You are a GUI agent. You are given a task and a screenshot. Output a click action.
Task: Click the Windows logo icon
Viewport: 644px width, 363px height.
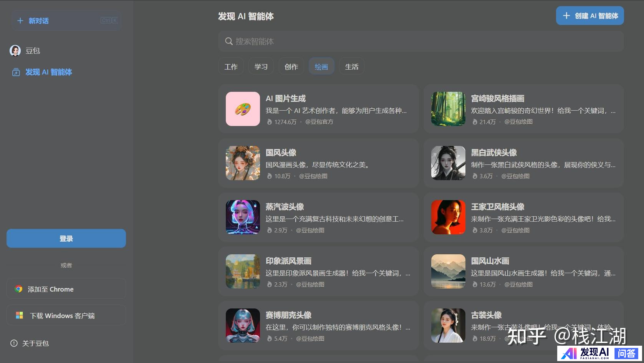[x=19, y=315]
